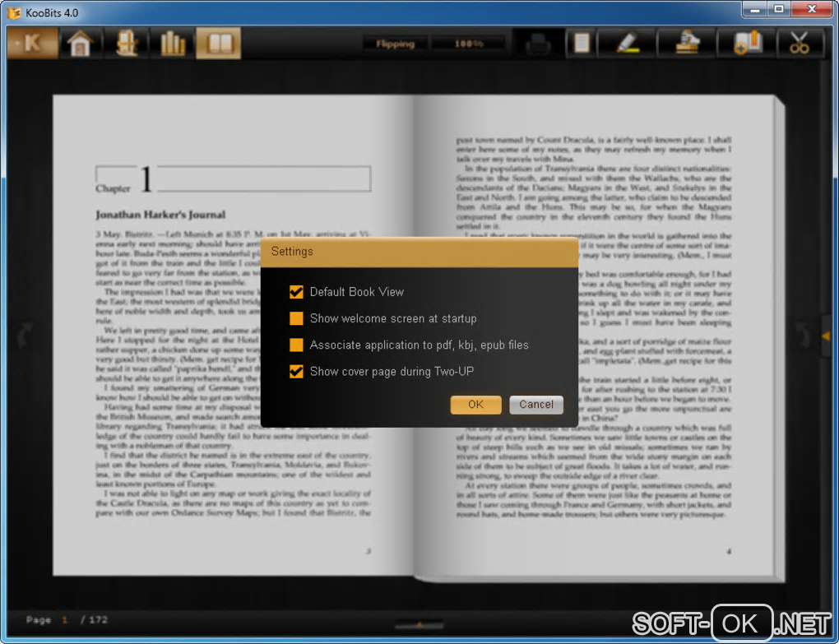This screenshot has width=839, height=644.
Task: Click the KooBits app icon in title bar
Action: tap(14, 12)
